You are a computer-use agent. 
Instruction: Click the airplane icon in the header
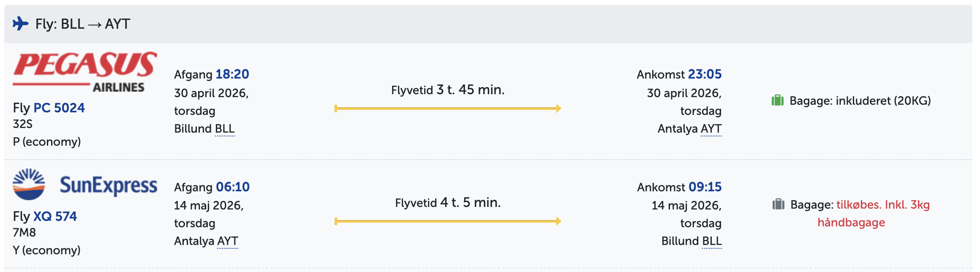click(x=20, y=24)
